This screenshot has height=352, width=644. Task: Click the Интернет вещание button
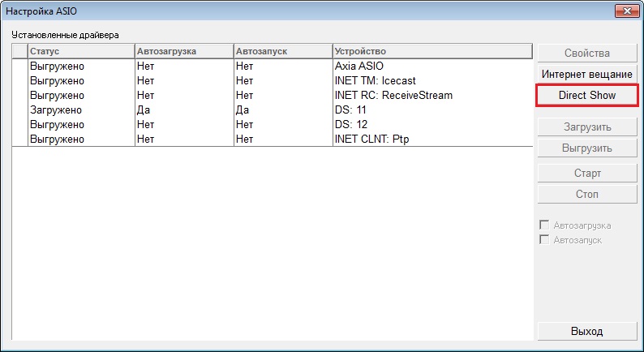pyautogui.click(x=587, y=75)
